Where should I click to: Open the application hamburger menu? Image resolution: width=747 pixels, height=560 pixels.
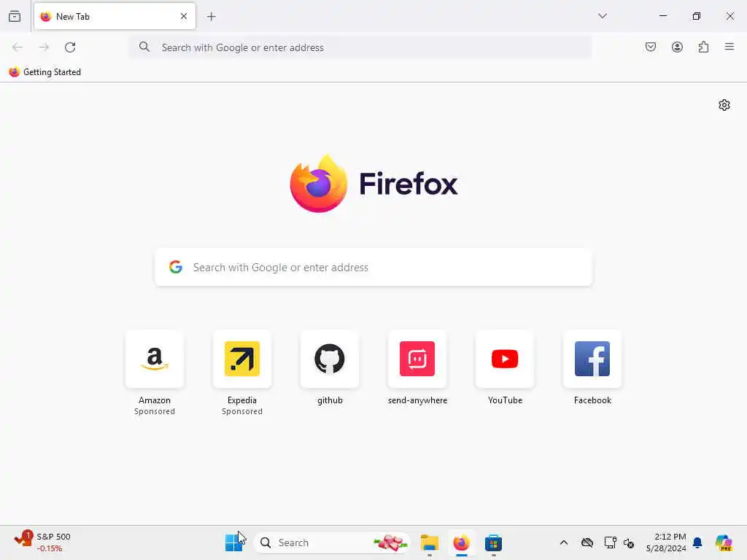(x=729, y=47)
